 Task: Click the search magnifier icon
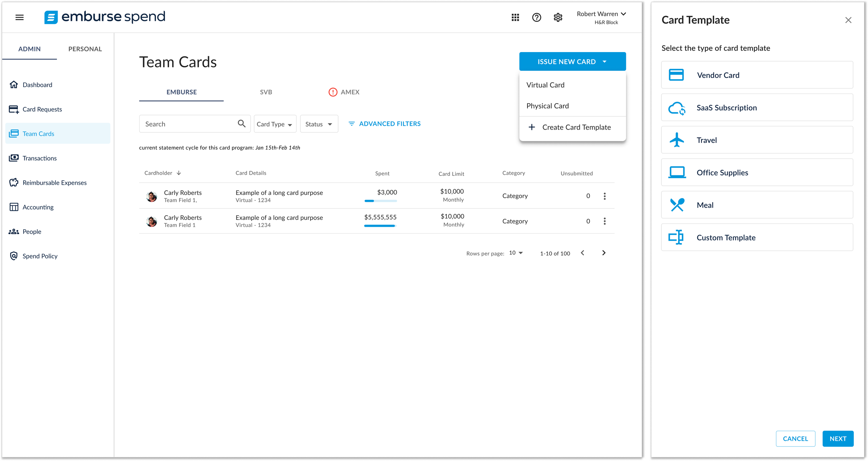pos(242,124)
